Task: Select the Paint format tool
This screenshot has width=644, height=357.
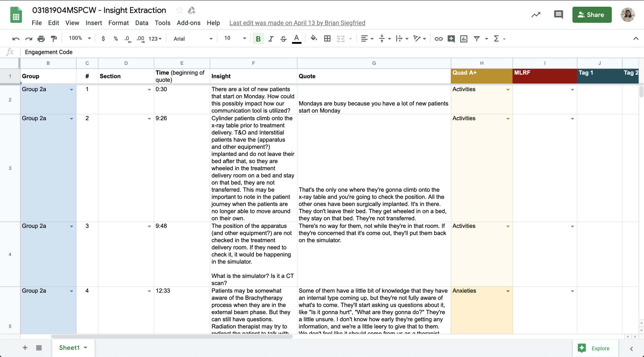Action: 54,39
